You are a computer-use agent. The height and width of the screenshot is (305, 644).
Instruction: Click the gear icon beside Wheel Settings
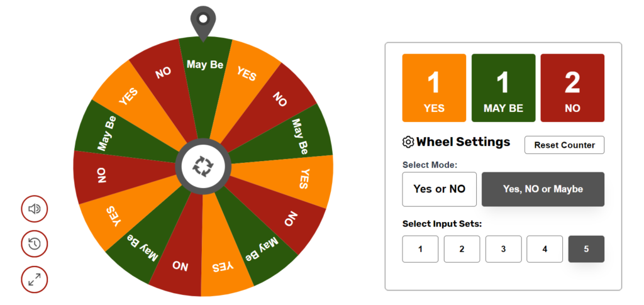coord(408,142)
